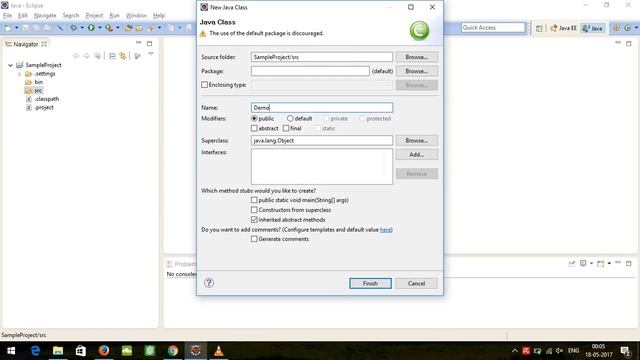
Task: Check the Enclosing type checkbox
Action: pyautogui.click(x=204, y=84)
